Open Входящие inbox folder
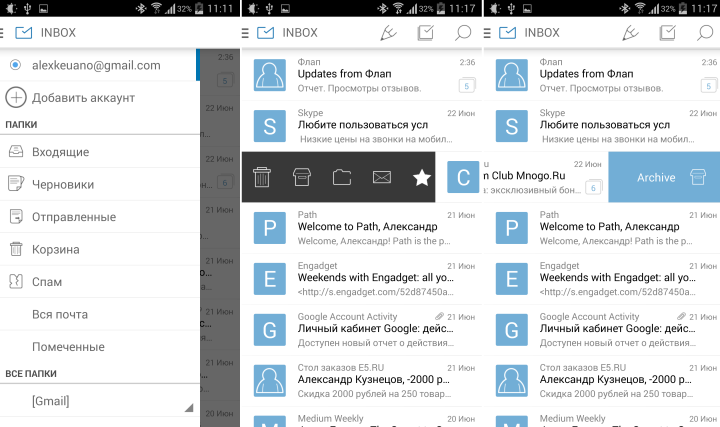This screenshot has height=427, width=720. coord(60,152)
